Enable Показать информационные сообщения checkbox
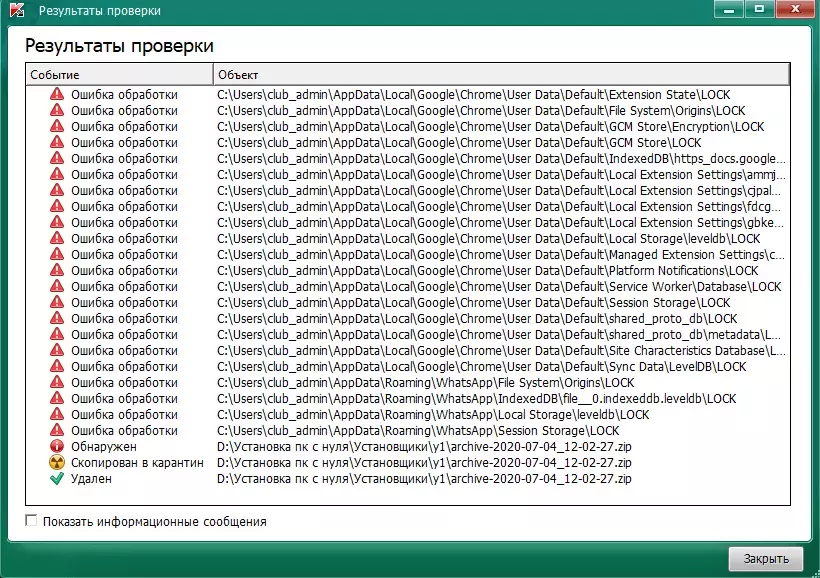 [x=31, y=520]
